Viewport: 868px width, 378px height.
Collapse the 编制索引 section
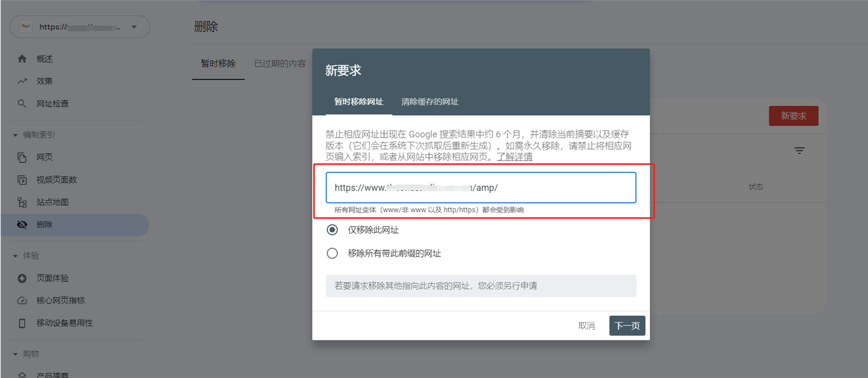point(34,135)
